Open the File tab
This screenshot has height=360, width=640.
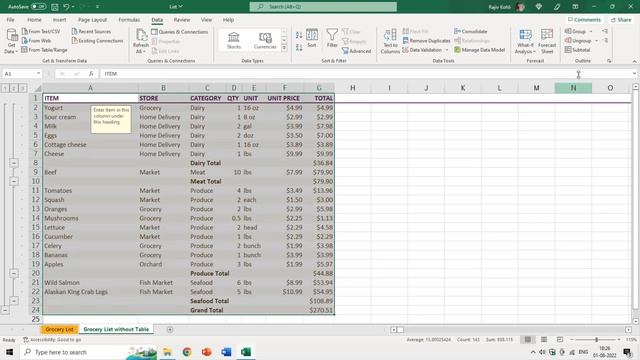click(x=10, y=20)
